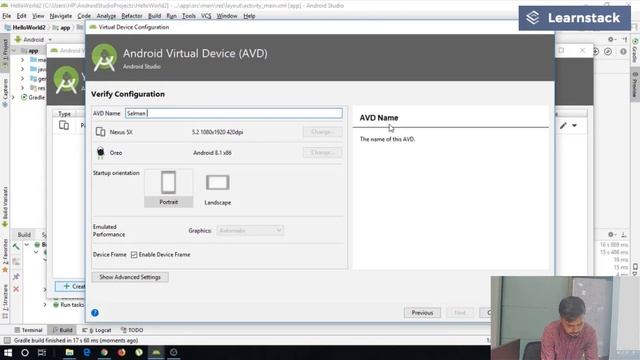The image size is (640, 360).
Task: Open the Help menu
Action: [249, 16]
